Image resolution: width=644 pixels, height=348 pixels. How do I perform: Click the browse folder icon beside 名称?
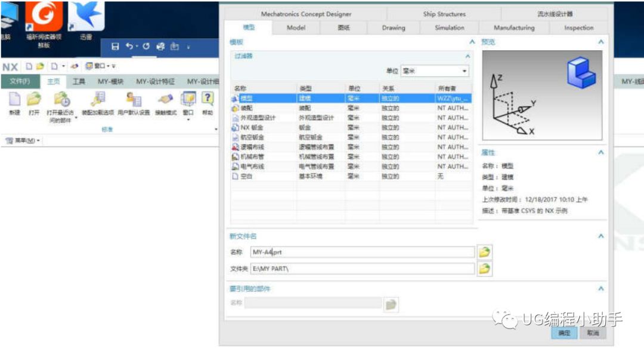[484, 252]
